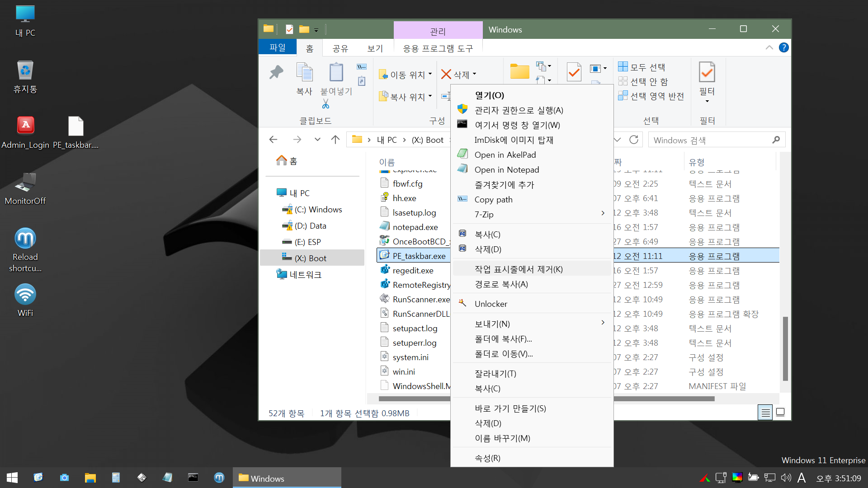The height and width of the screenshot is (488, 868).
Task: Expand recent locations dropdown arrow
Action: 317,140
